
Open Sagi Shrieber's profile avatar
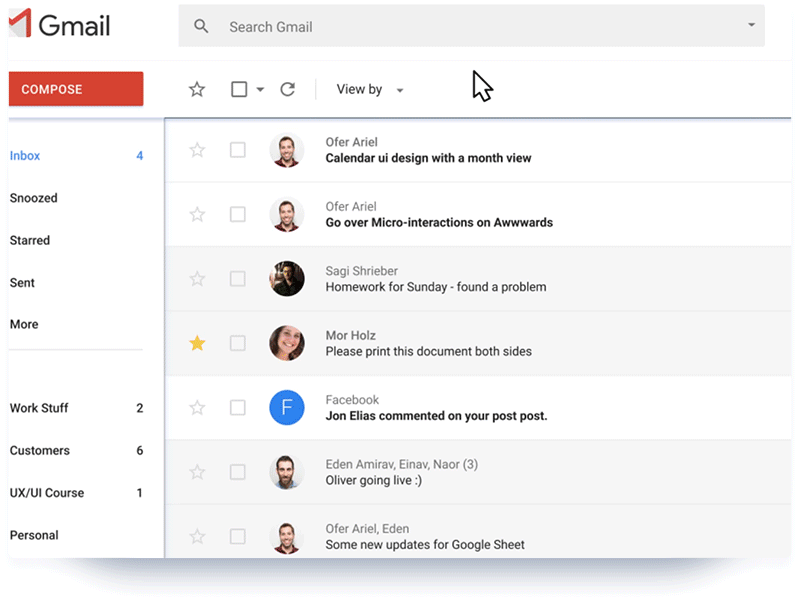(287, 278)
